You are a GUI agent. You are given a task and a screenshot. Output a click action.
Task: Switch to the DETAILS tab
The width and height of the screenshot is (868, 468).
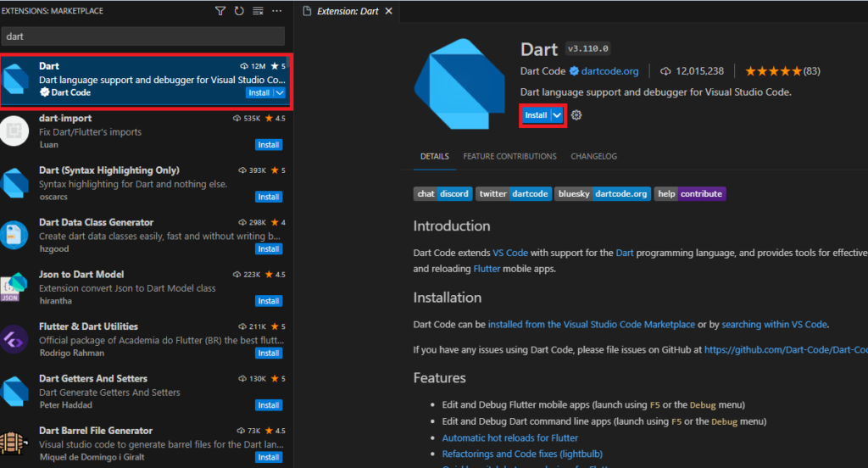click(435, 156)
